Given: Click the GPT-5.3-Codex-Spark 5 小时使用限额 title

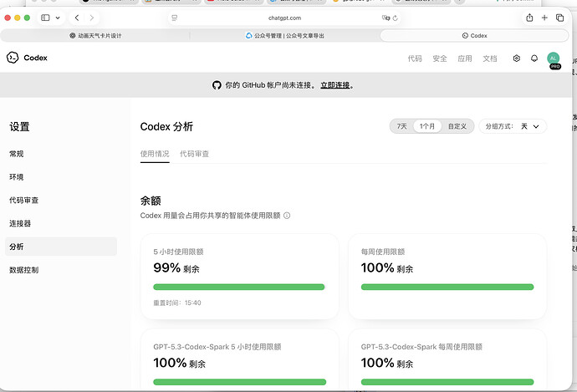Looking at the screenshot, I should tap(217, 347).
